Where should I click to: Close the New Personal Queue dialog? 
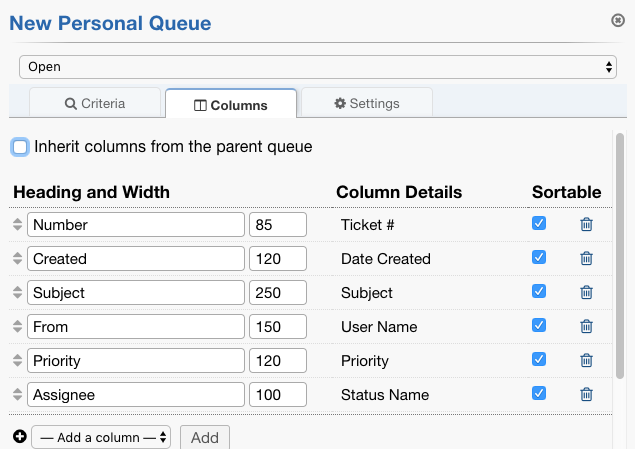point(618,20)
